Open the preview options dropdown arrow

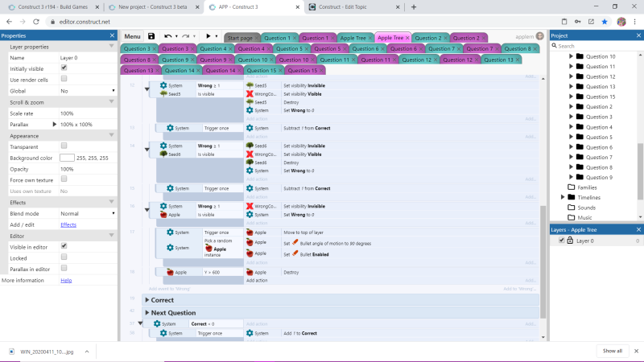click(x=217, y=36)
